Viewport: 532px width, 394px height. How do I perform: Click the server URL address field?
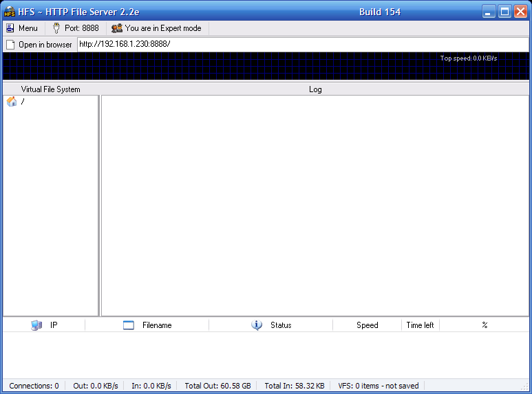[303, 44]
